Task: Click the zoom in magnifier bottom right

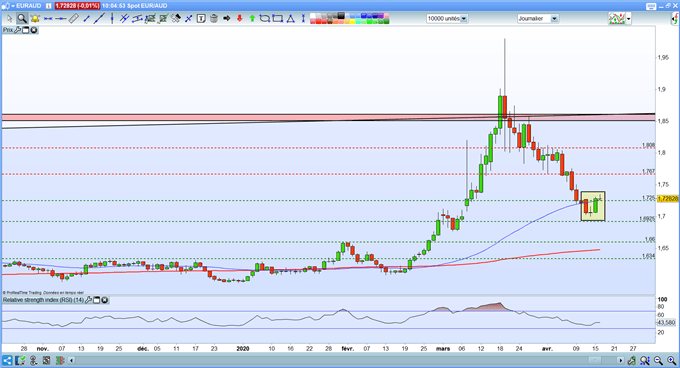Action: [672, 360]
